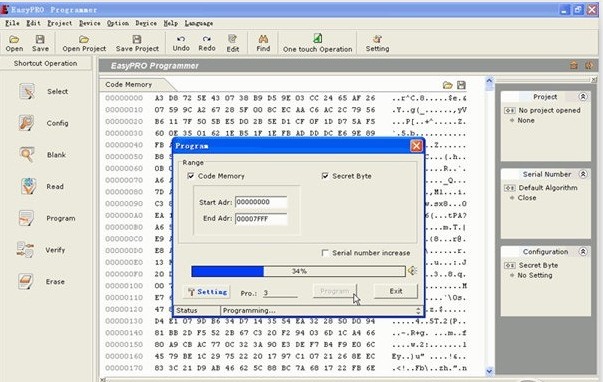Uncheck the Secret Byte checkbox

pos(325,176)
